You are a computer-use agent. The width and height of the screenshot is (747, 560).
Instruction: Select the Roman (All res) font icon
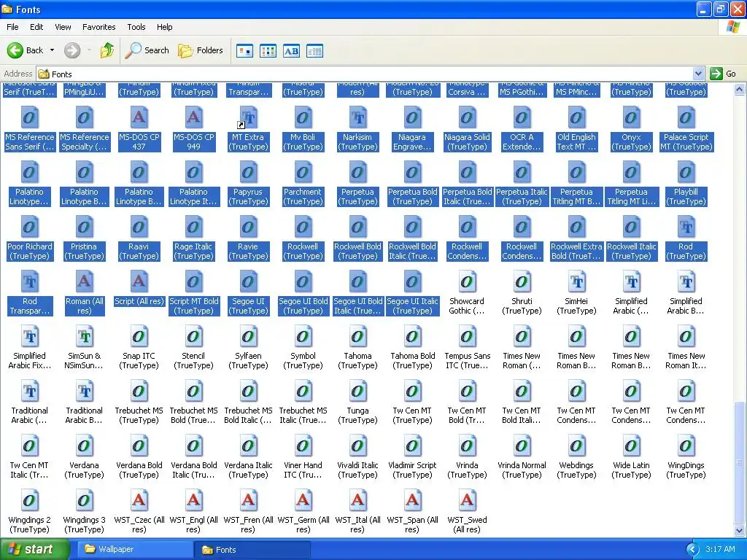click(x=84, y=282)
